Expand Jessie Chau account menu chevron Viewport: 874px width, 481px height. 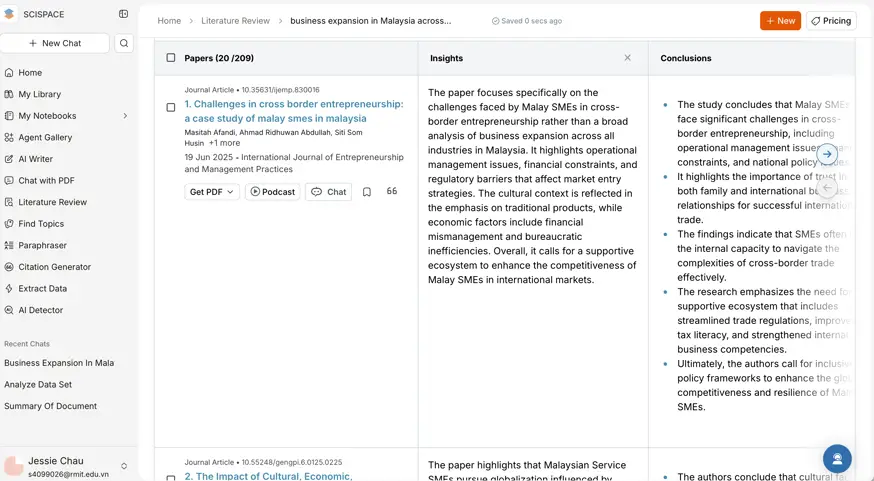[x=124, y=466]
